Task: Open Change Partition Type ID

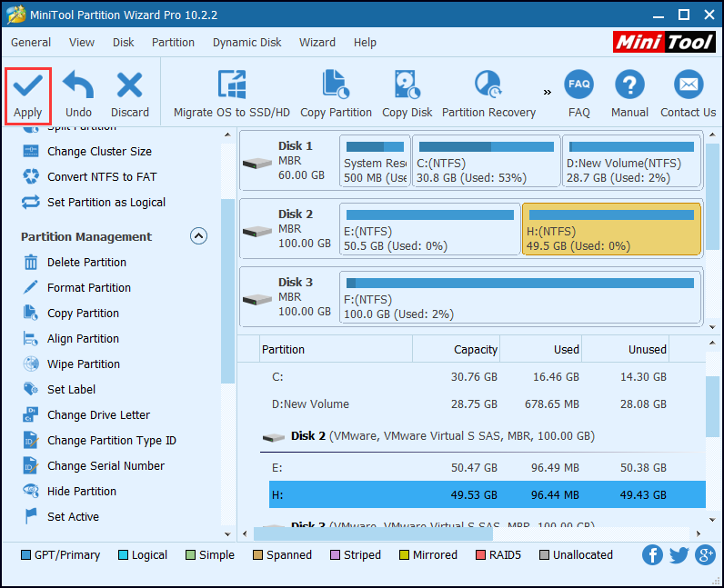Action: pos(99,440)
